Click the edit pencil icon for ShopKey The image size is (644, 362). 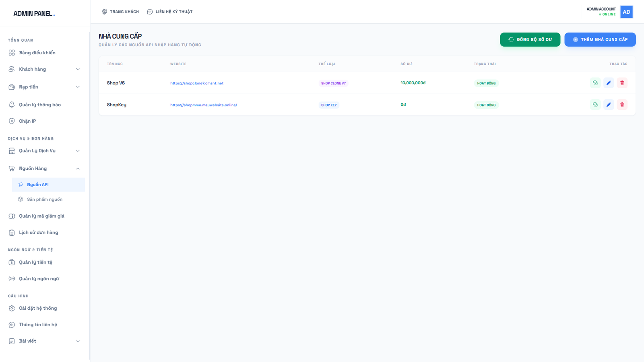(x=609, y=105)
